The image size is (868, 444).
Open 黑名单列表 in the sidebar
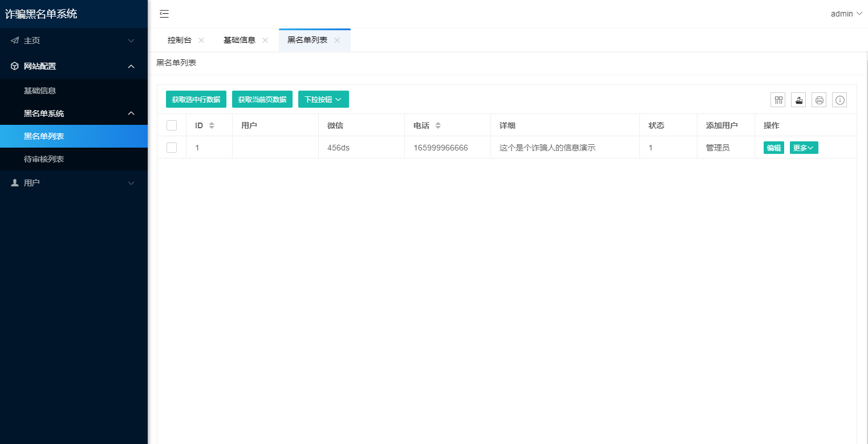pyautogui.click(x=74, y=136)
